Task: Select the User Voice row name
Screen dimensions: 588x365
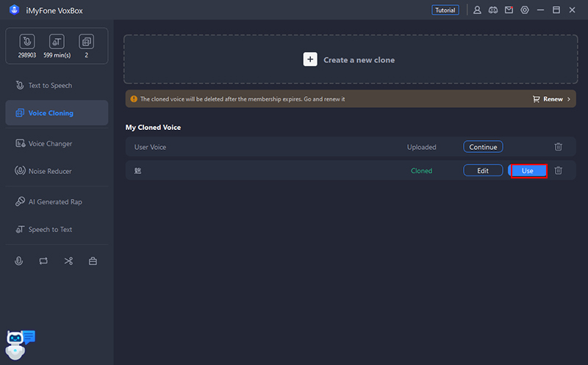Action: pyautogui.click(x=150, y=148)
